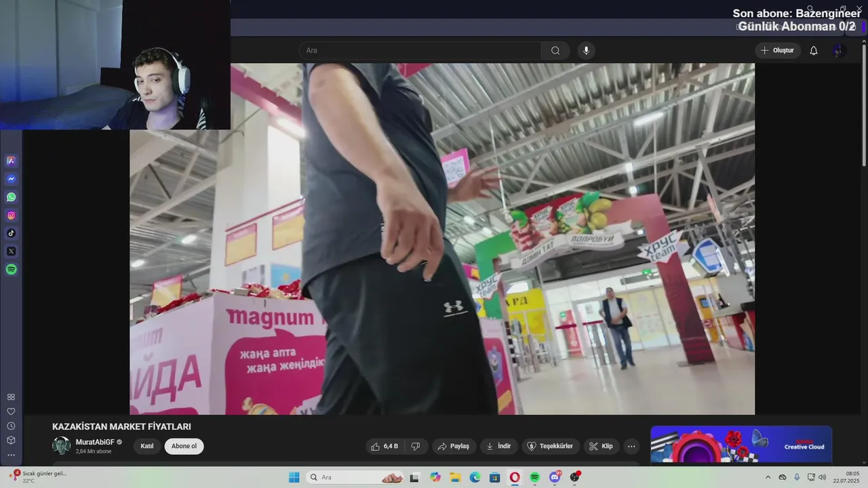Image resolution: width=868 pixels, height=488 pixels.
Task: Click İndir download button
Action: point(499,446)
